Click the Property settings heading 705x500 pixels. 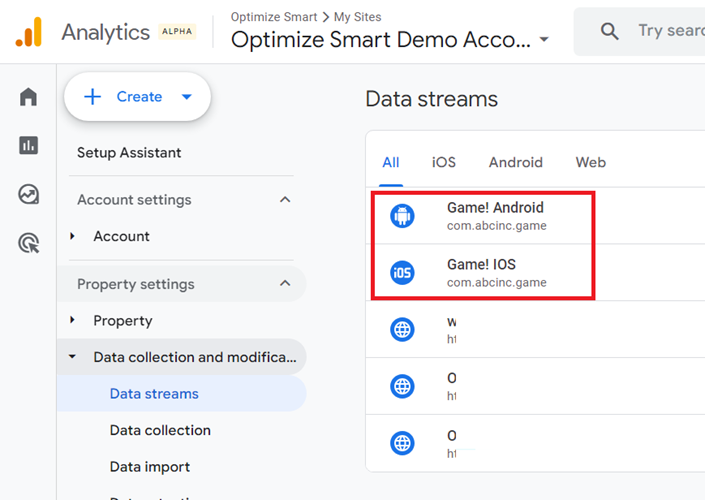[136, 284]
